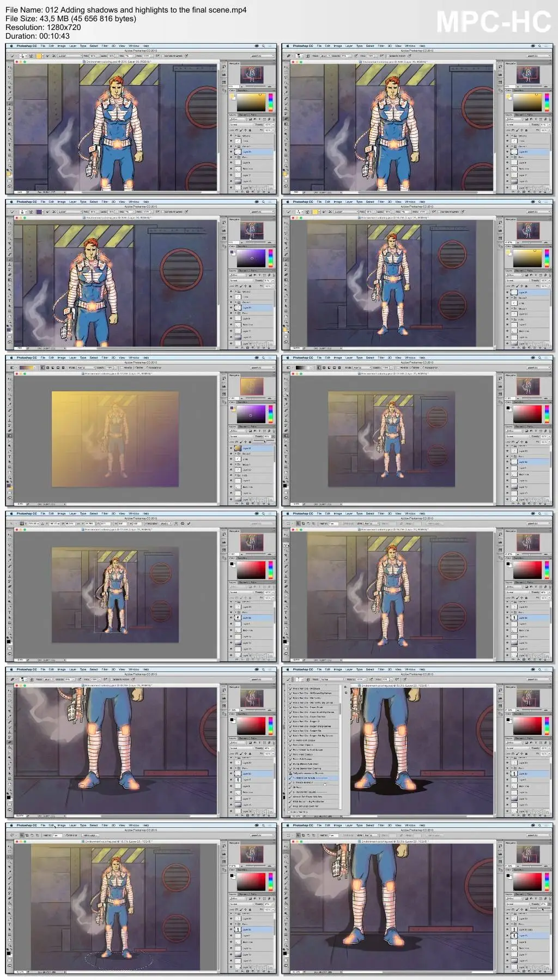The image size is (558, 980).
Task: Click Spotlight search icon in top-left frame's menu bar
Action: click(263, 46)
